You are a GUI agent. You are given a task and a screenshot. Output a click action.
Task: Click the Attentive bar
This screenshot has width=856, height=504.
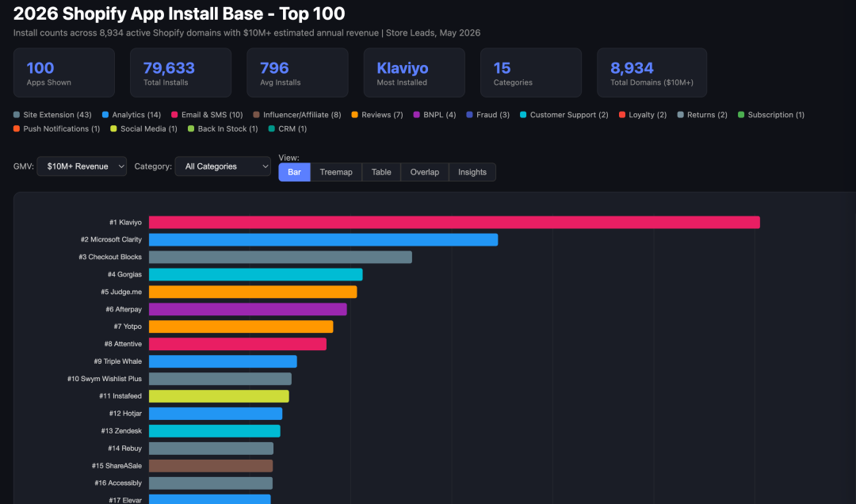point(238,344)
